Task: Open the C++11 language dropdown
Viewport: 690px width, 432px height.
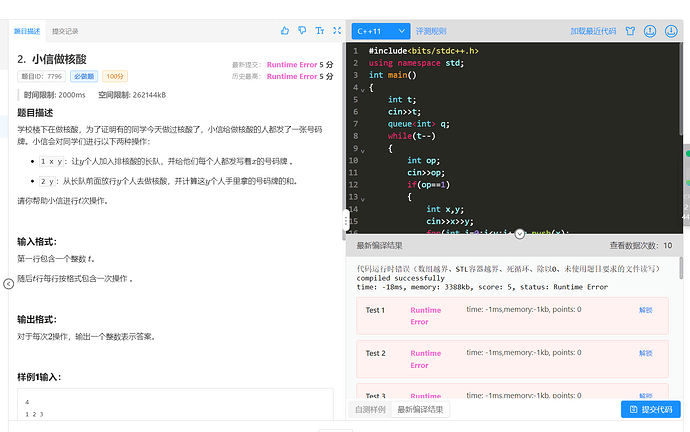Action: tap(381, 31)
